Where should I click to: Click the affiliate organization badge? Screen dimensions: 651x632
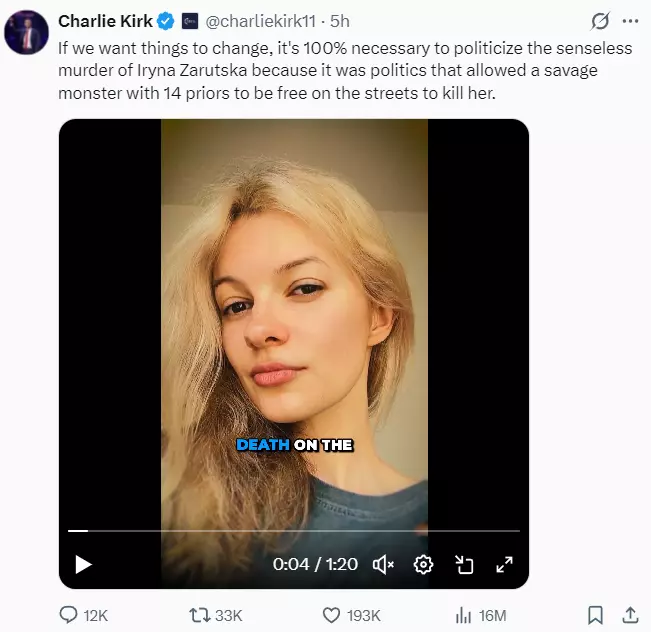pyautogui.click(x=190, y=21)
